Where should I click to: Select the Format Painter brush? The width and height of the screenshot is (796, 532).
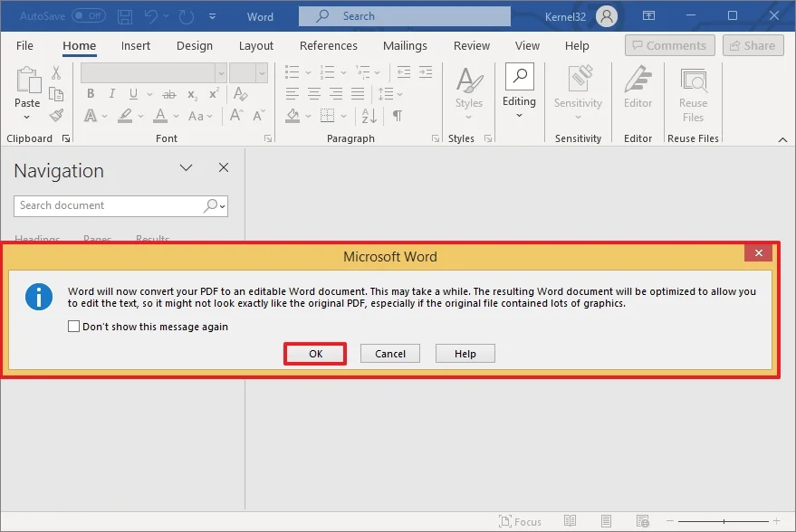coord(56,116)
